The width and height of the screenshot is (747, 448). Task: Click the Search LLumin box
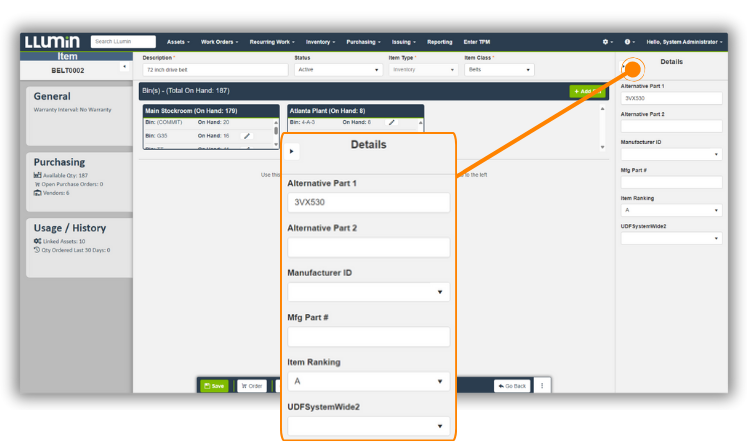click(124, 42)
